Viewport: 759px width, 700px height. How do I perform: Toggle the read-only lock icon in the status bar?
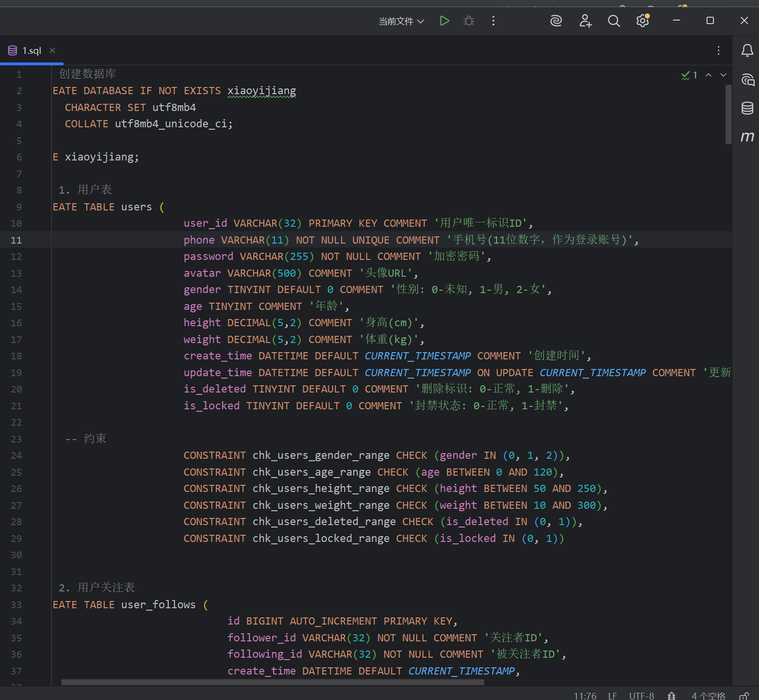point(744,696)
